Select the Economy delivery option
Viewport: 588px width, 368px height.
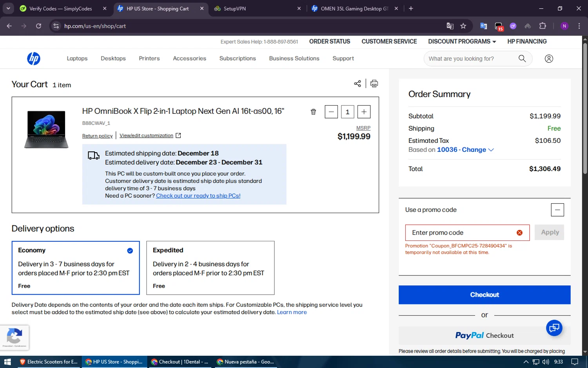(76, 268)
